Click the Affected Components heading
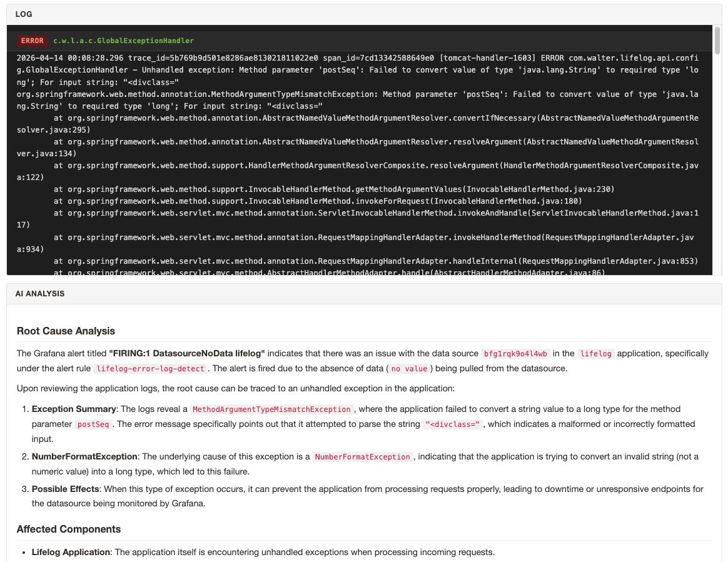 69,529
